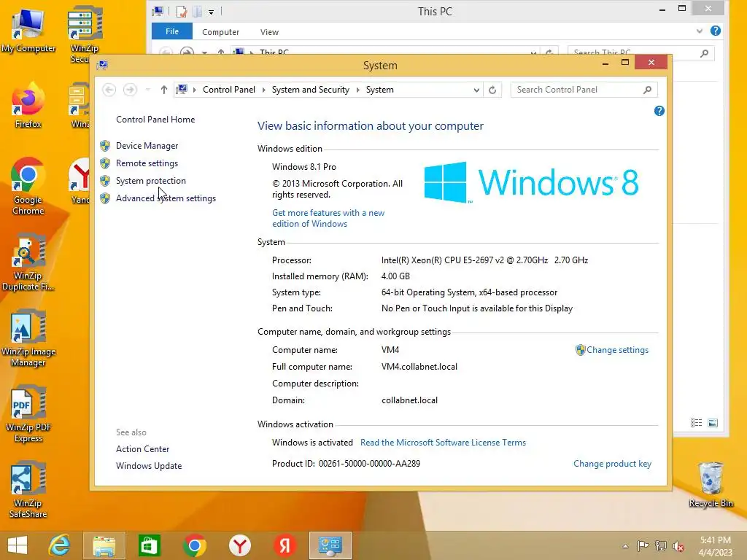
Task: Open WinZip Image Manager desktop icon
Action: tap(28, 338)
